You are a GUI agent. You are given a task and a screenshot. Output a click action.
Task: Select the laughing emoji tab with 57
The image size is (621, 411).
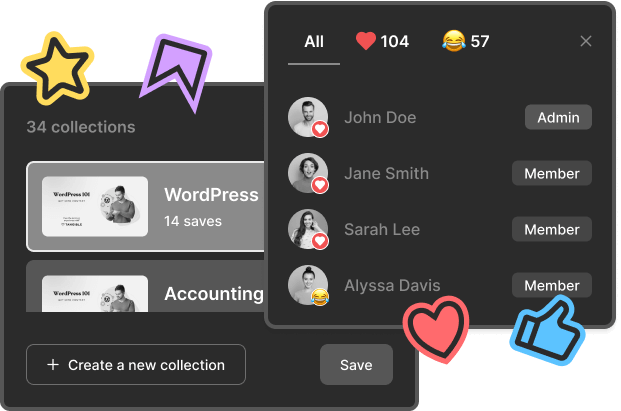466,41
